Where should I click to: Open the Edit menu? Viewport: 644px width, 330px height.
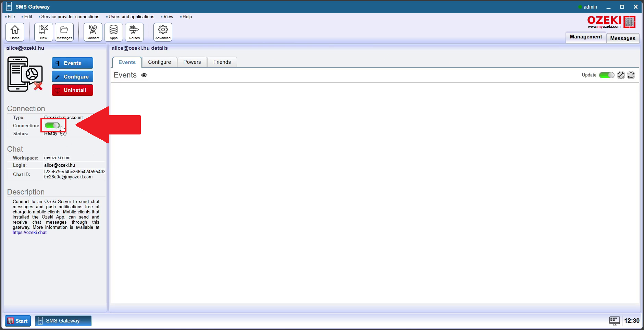[28, 16]
